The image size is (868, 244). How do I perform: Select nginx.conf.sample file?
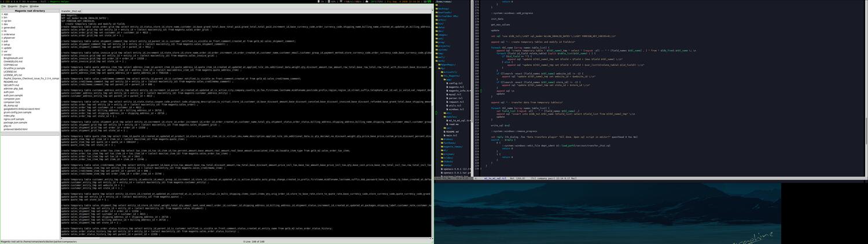[14, 119]
